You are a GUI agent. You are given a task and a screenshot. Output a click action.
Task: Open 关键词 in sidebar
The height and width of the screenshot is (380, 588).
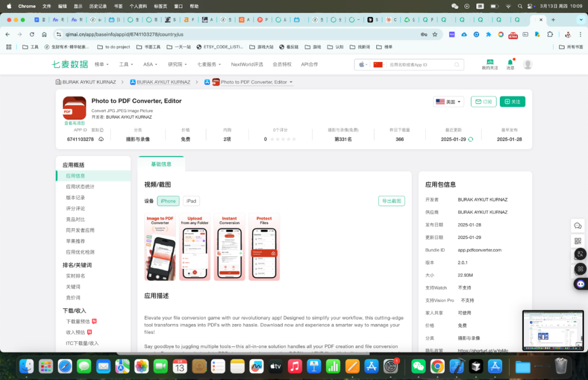pos(73,287)
